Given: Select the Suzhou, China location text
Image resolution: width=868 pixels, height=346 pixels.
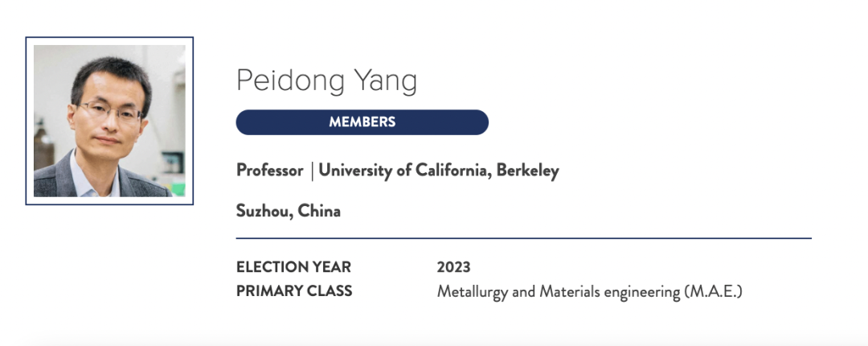Looking at the screenshot, I should (289, 212).
